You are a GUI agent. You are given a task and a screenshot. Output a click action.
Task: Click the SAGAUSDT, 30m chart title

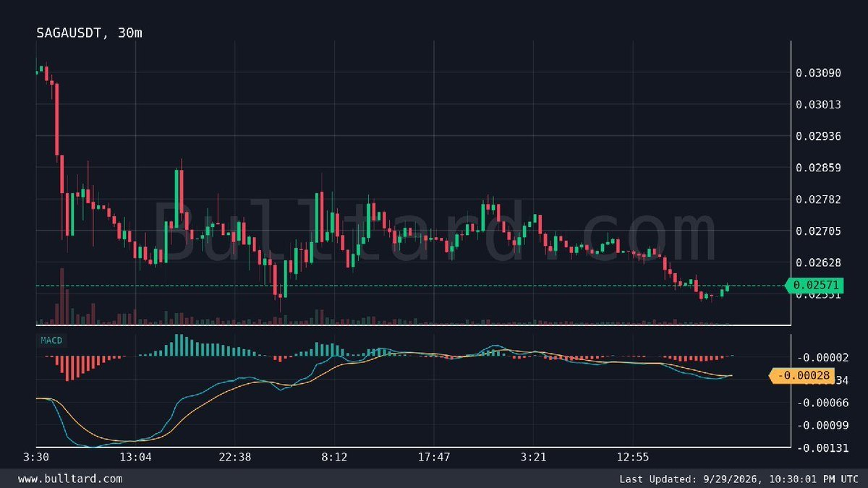click(90, 33)
